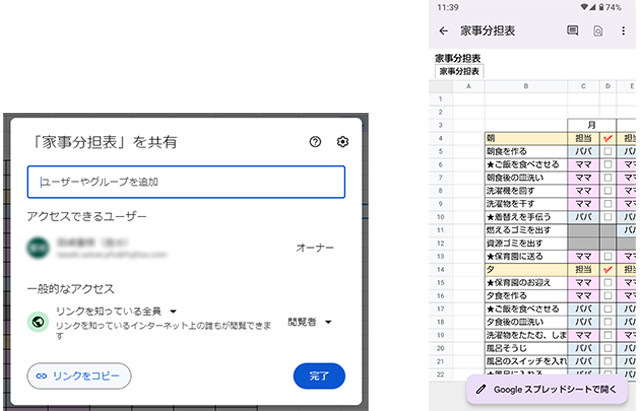This screenshot has height=411, width=640.
Task: Check the box for 朝食を作る row
Action: tap(607, 151)
